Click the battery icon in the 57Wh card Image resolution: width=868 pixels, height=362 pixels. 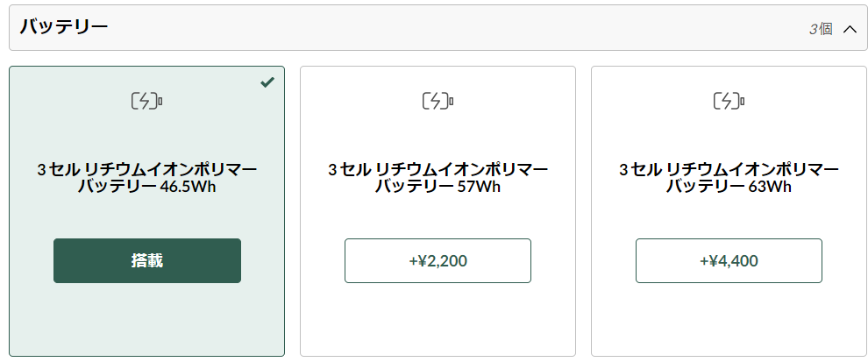pos(438,101)
